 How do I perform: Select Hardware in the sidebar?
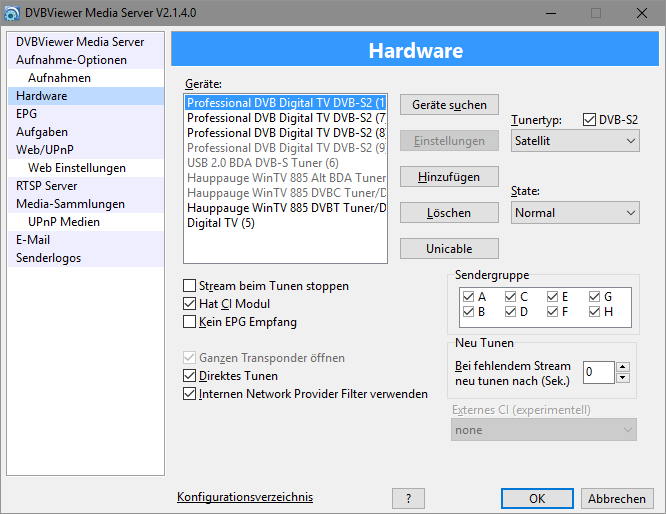86,96
